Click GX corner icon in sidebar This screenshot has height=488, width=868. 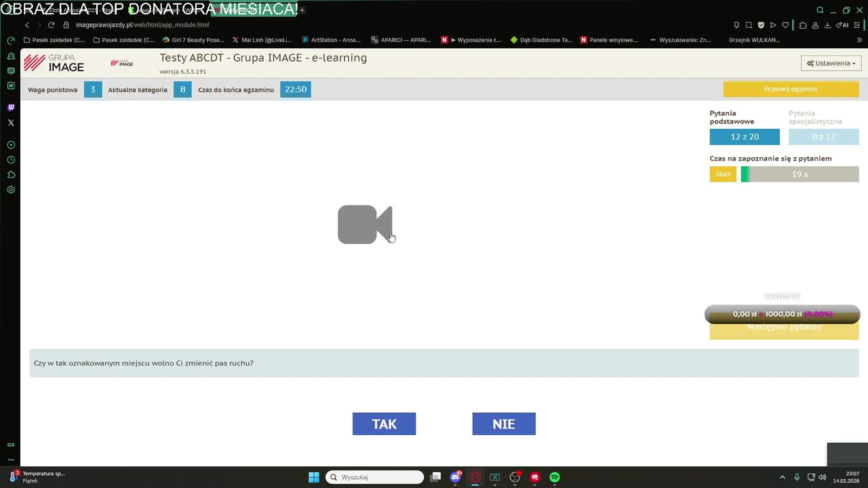[x=11, y=445]
